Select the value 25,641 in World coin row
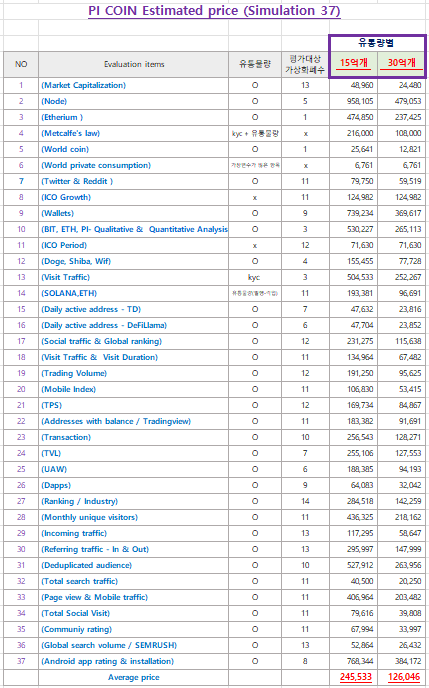This screenshot has height=688, width=429. (362, 150)
